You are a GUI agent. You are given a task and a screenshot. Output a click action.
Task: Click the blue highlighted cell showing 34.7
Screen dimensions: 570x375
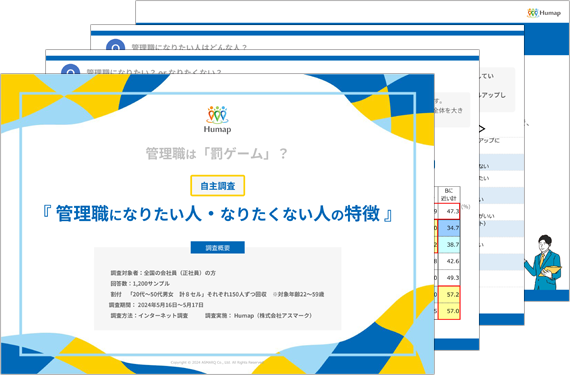coord(449,228)
